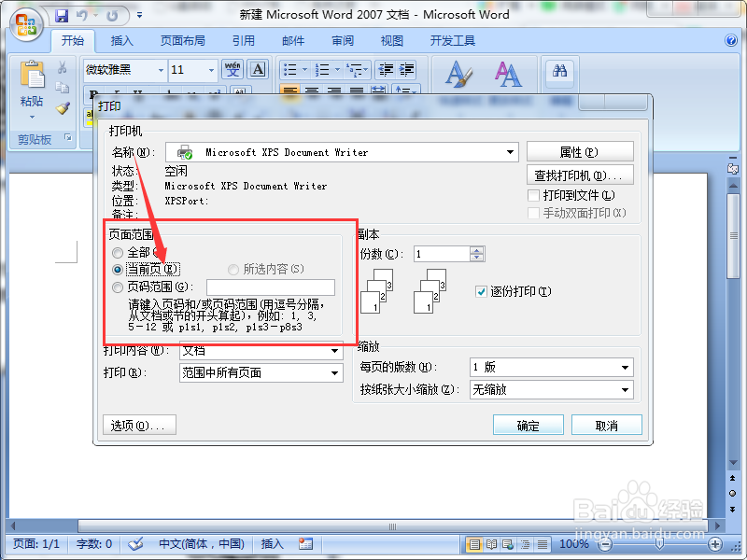
Task: Click the 查找打印机 (Find Printer) button
Action: click(x=580, y=175)
